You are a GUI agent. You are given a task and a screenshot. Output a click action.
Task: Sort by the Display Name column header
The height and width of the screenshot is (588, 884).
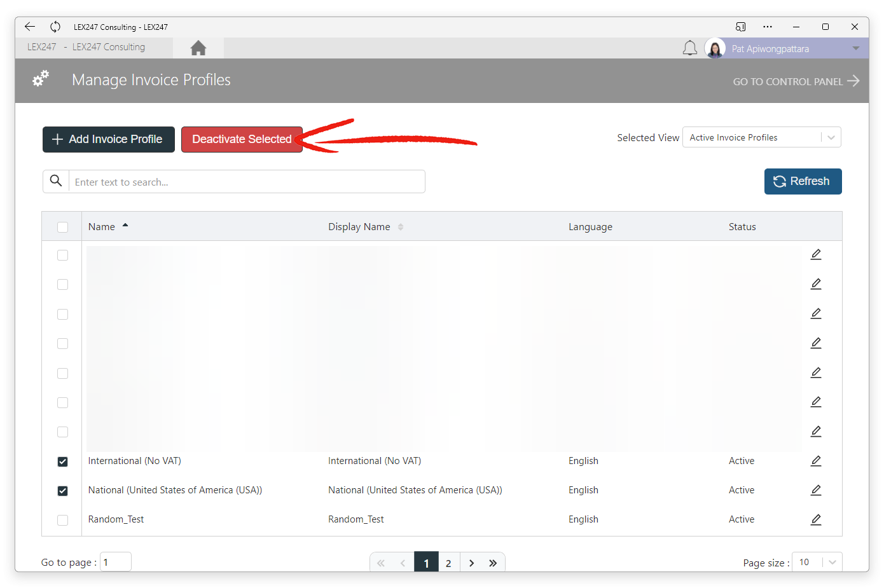[x=359, y=227]
